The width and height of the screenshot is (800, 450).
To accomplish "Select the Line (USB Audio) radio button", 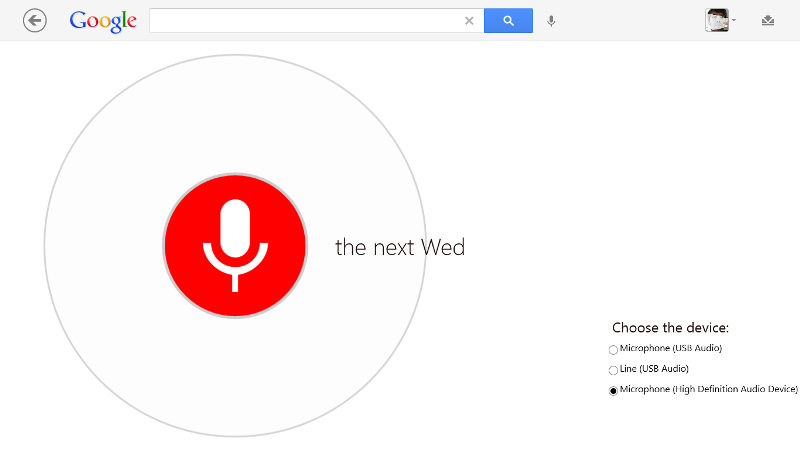I will tap(613, 370).
